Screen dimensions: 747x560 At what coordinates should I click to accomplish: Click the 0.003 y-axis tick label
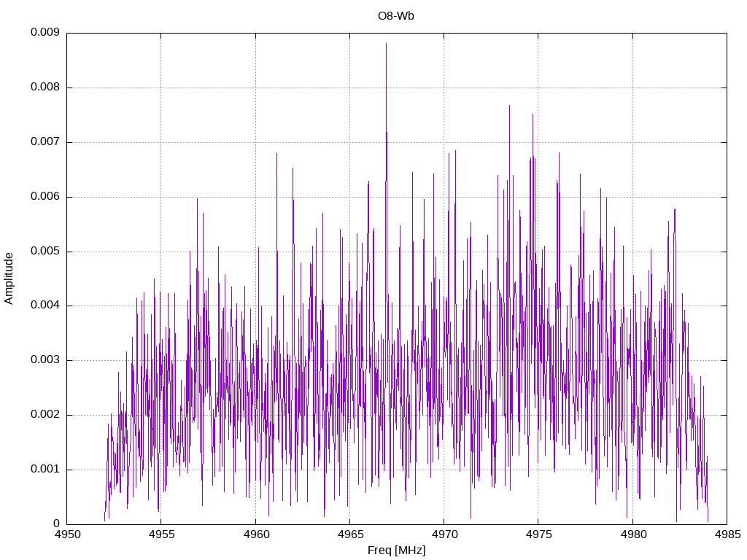(x=45, y=360)
